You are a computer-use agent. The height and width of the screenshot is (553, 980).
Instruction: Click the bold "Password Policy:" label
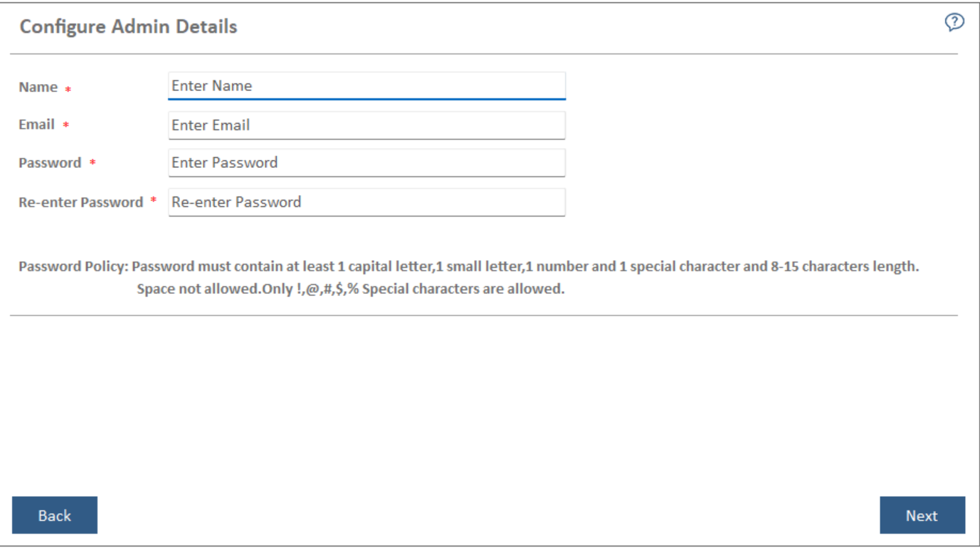(x=73, y=268)
